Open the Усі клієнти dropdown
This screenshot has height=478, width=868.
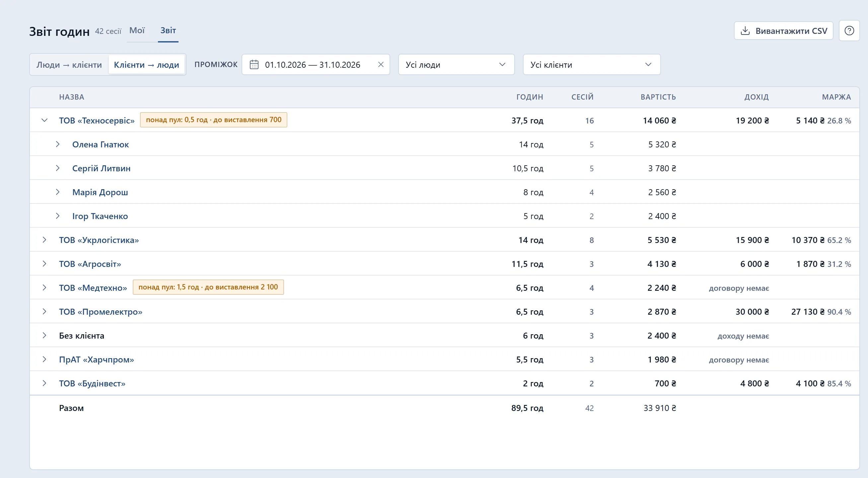point(591,64)
